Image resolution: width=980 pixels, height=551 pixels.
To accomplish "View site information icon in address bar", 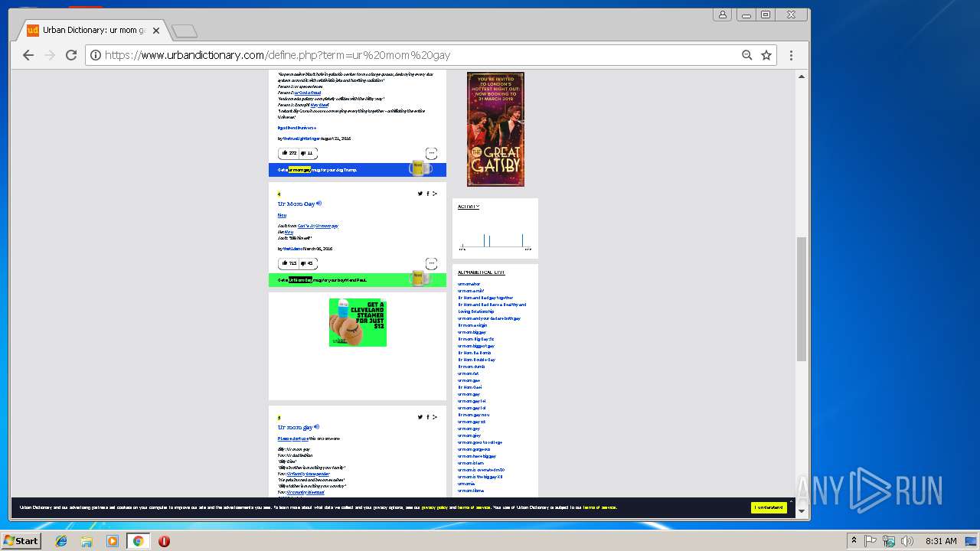I will point(96,55).
